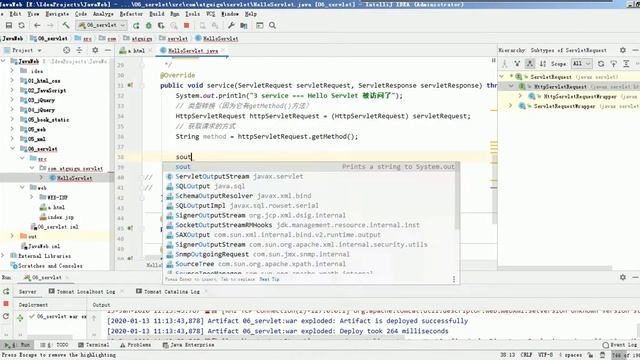Open the Scope All dropdown in Hierarchy

pyautogui.click(x=582, y=64)
